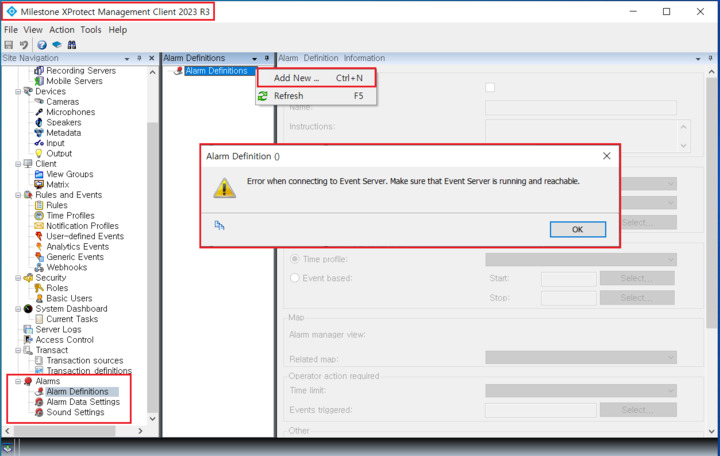
Task: Click the pin icon on Site Navigation panel
Action: pyautogui.click(x=139, y=58)
